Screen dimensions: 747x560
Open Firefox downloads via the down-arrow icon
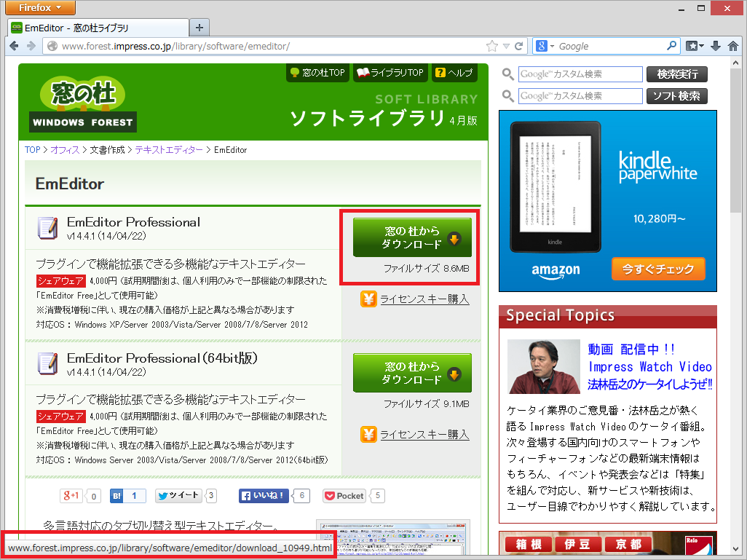pos(716,45)
